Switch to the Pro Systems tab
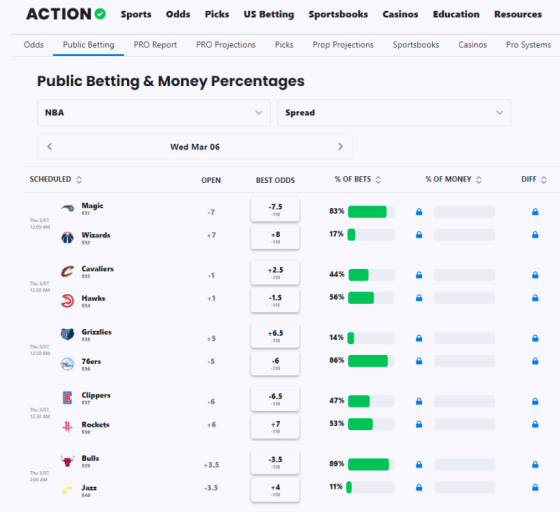 [x=528, y=45]
